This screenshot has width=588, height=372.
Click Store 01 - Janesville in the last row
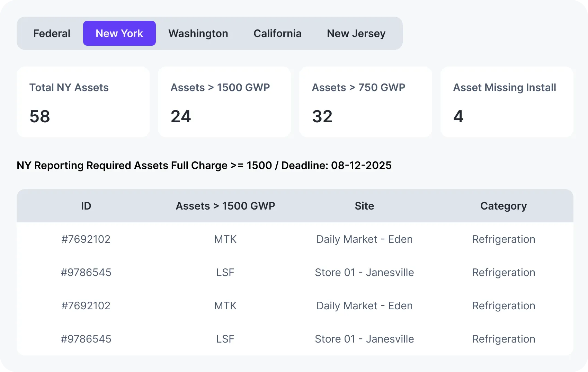364,339
